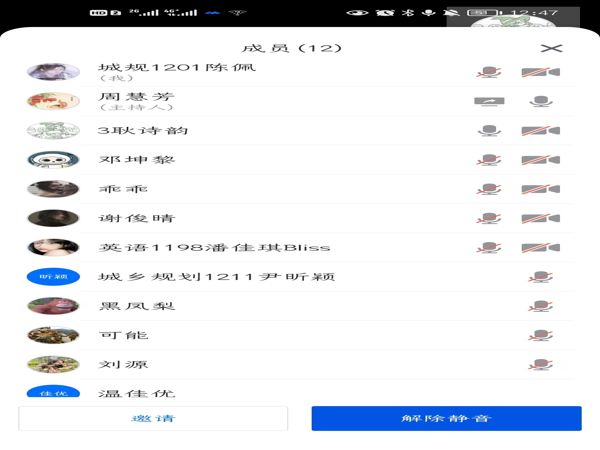
Task: Tap the microphone icon for host 周慧芳
Action: pyautogui.click(x=540, y=101)
